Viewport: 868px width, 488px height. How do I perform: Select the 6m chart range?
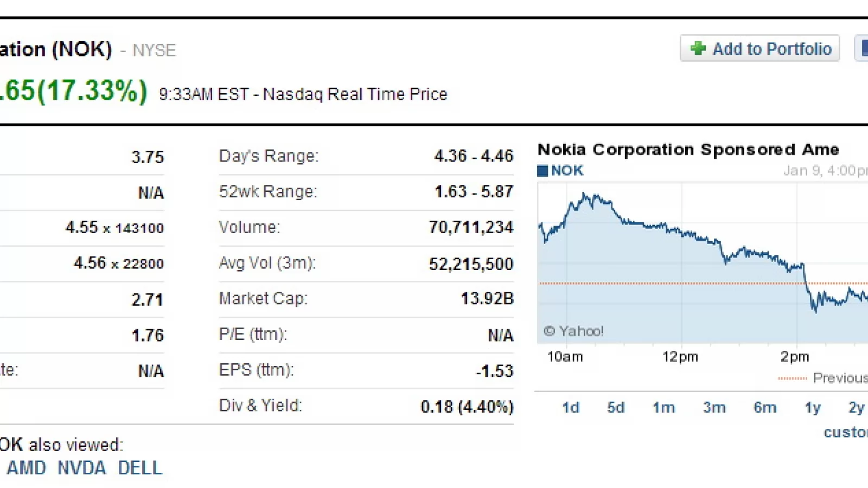(x=764, y=407)
